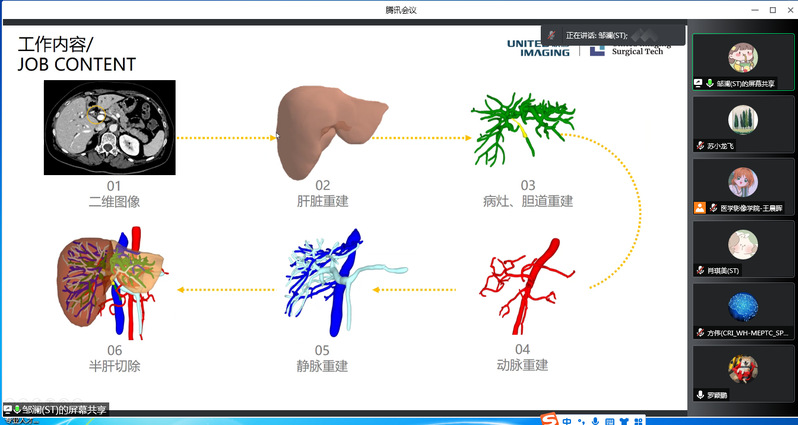Select 苏小龙飞 participant avatar
This screenshot has height=425, width=798.
(x=742, y=118)
